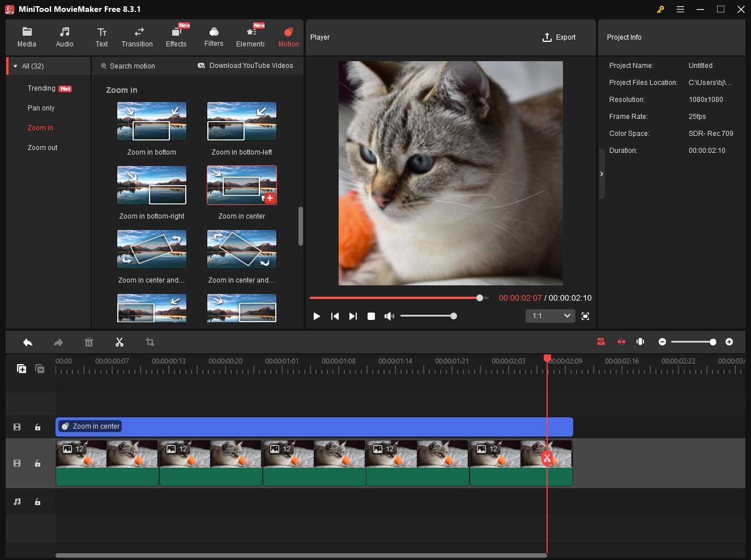Screen dimensions: 751x560
Task: Click the split scissors icon in timeline toolbar
Action: pyautogui.click(x=119, y=342)
